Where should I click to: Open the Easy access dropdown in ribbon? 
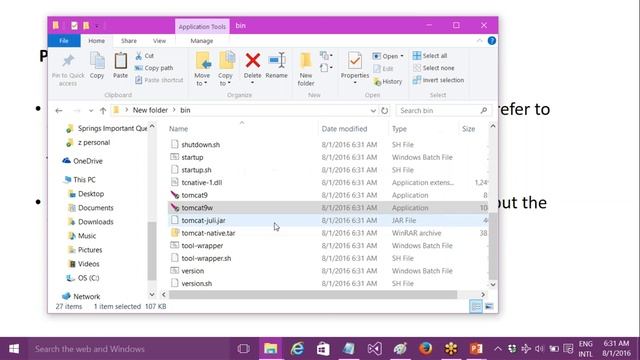(326, 67)
